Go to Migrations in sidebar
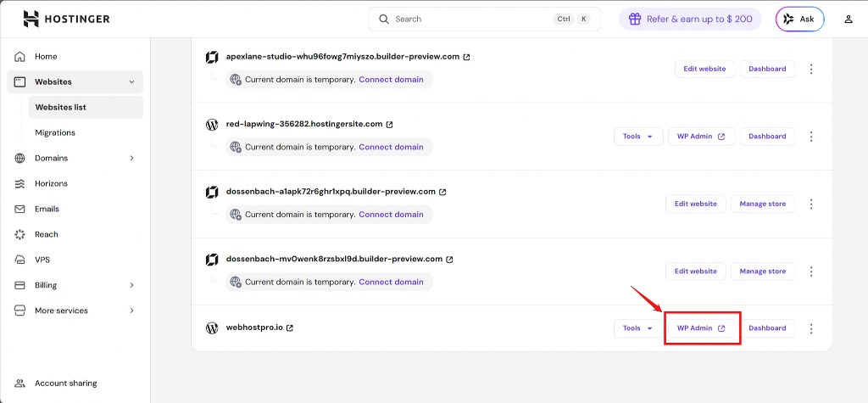Image resolution: width=868 pixels, height=403 pixels. pyautogui.click(x=55, y=132)
